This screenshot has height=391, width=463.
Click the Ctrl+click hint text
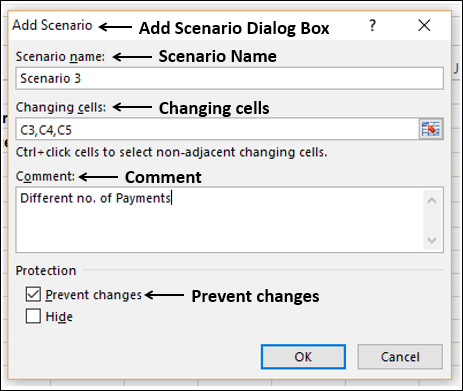(172, 152)
